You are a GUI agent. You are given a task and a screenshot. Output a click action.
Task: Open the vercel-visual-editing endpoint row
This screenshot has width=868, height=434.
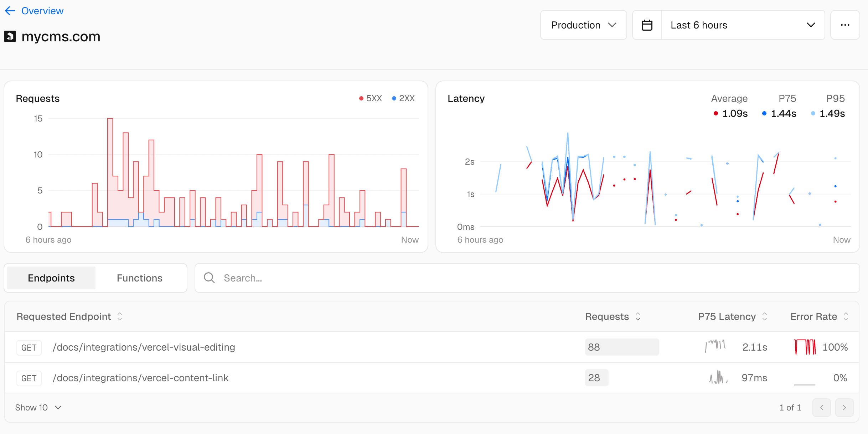(144, 347)
